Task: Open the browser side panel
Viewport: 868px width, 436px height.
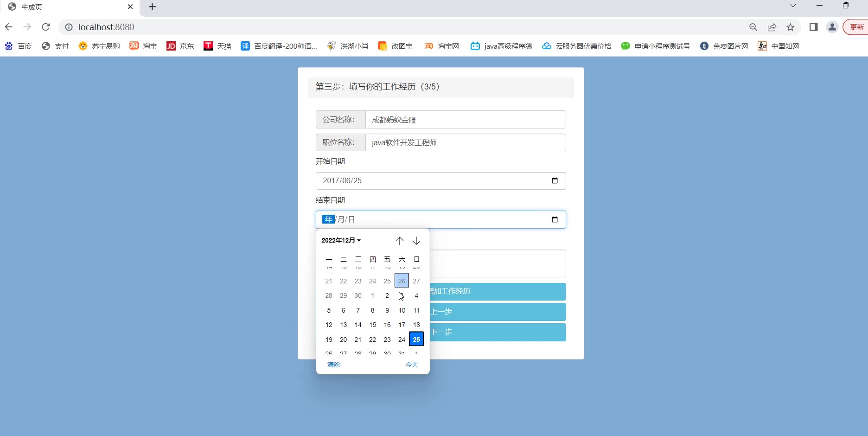Action: [x=813, y=27]
